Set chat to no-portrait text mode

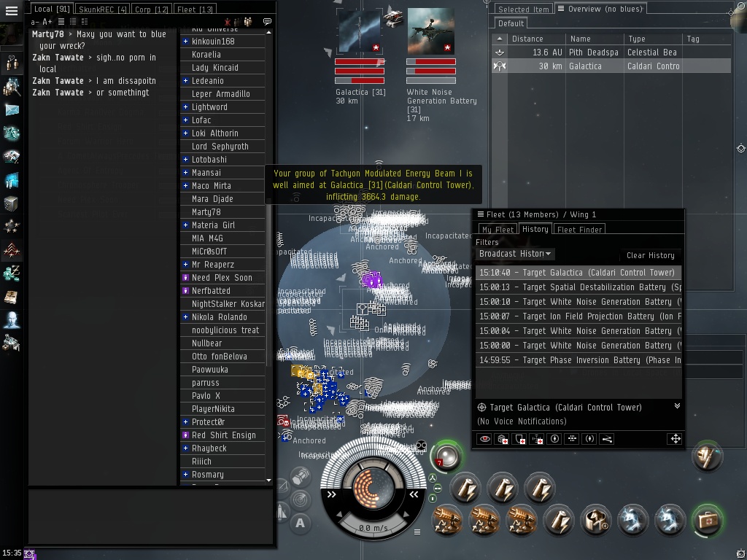coord(61,21)
